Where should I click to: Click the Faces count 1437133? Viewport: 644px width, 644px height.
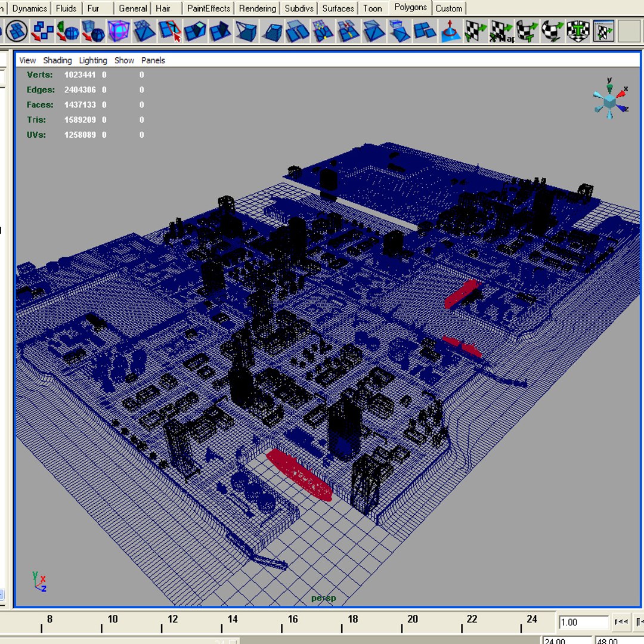(80, 105)
